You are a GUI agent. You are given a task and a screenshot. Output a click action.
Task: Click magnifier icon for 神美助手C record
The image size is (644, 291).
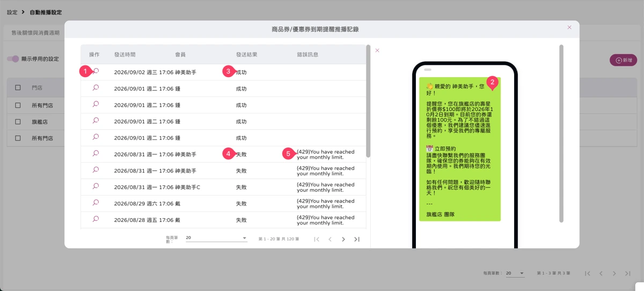(x=96, y=186)
